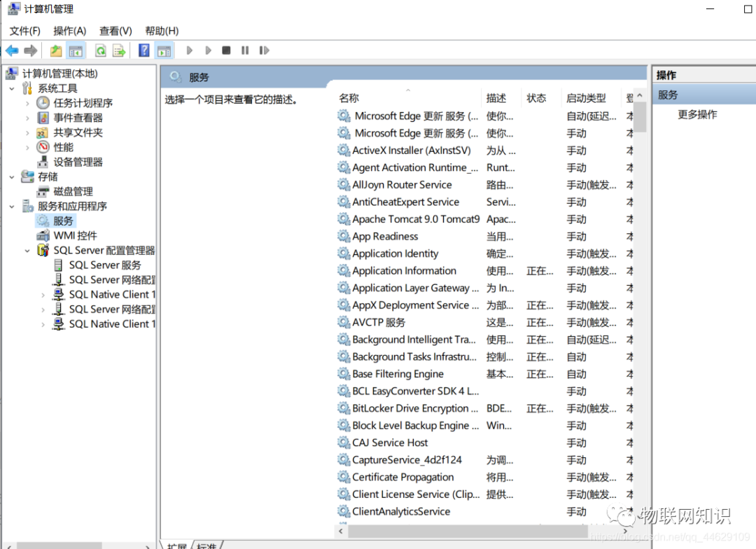
Task: Select Task Scheduler icon in tree
Action: coord(43,103)
